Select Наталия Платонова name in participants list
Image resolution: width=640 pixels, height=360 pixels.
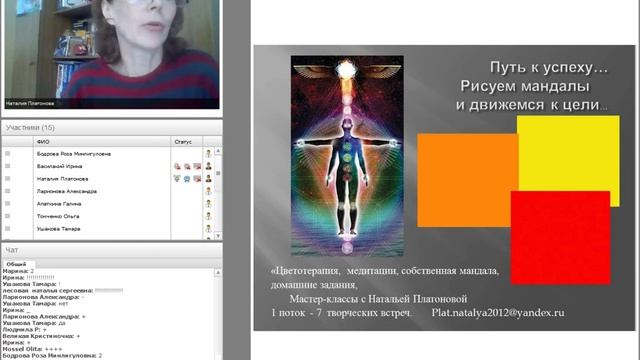click(x=62, y=179)
